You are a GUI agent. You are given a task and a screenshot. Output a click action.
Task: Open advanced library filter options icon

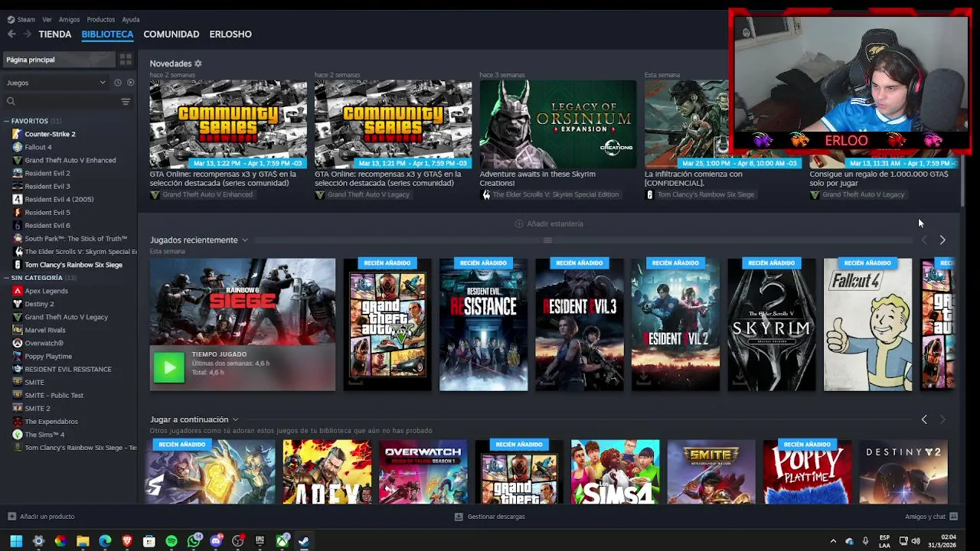126,101
